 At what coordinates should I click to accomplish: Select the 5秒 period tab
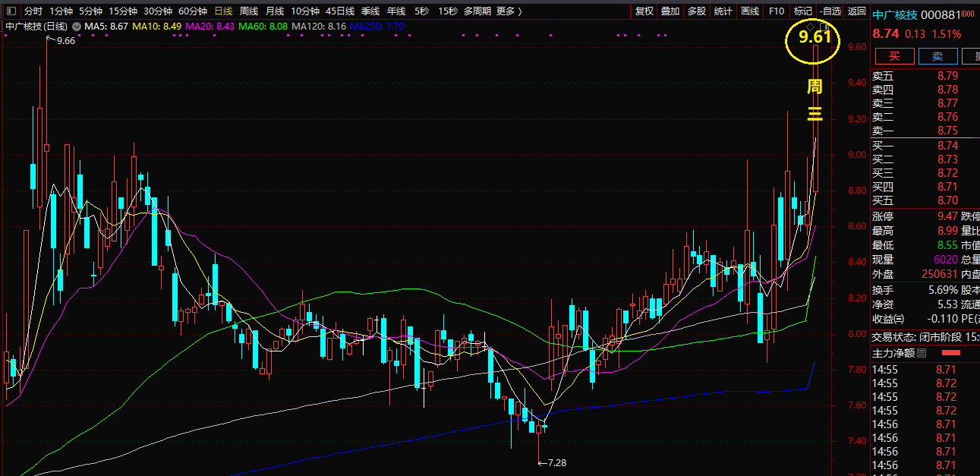[x=421, y=11]
